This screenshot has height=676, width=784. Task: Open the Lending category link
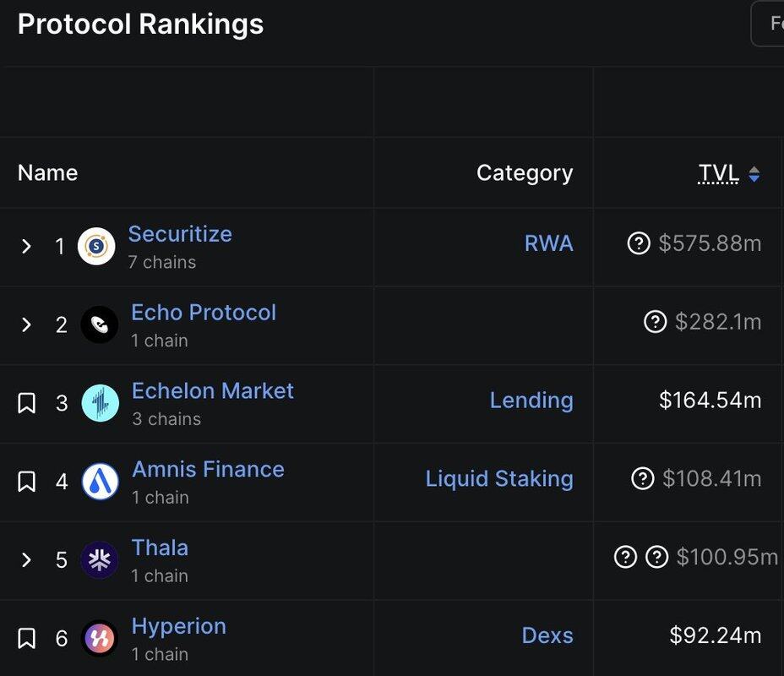[531, 401]
